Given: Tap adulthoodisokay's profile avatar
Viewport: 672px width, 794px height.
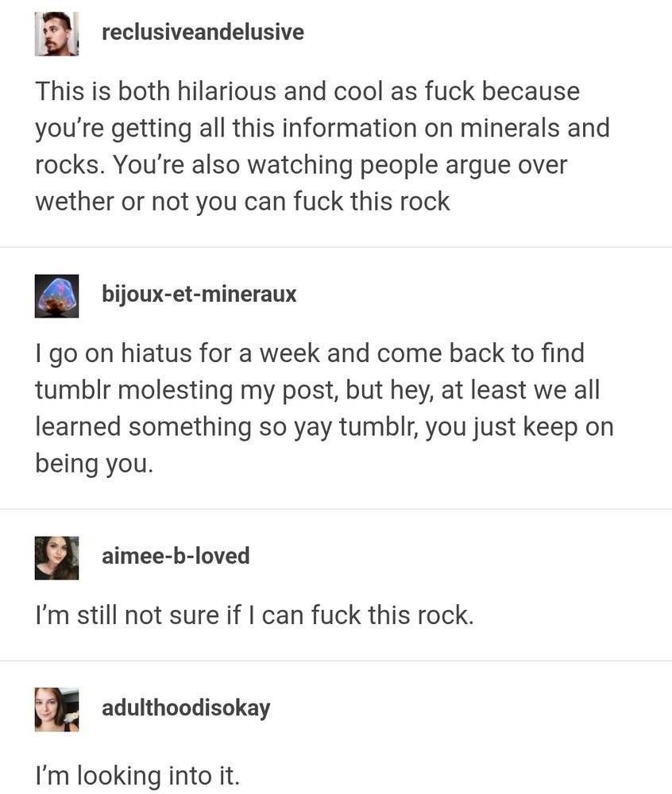Looking at the screenshot, I should point(56,709).
